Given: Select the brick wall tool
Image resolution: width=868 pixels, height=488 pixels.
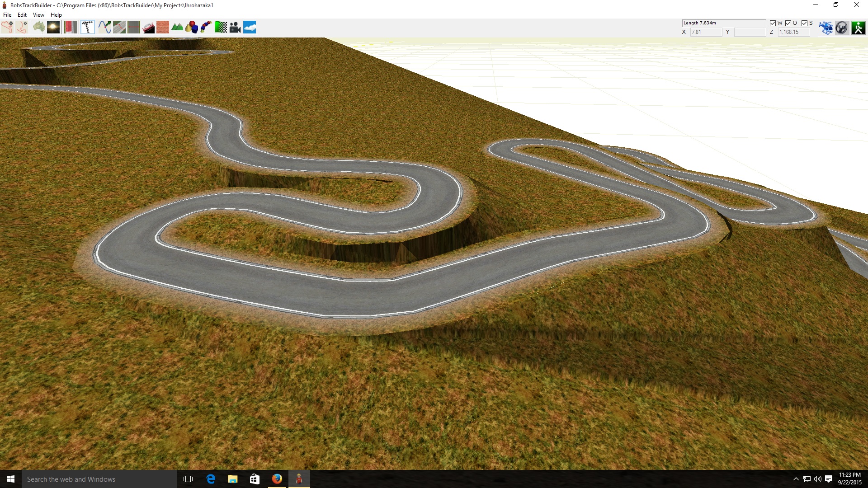Looking at the screenshot, I should tap(163, 27).
